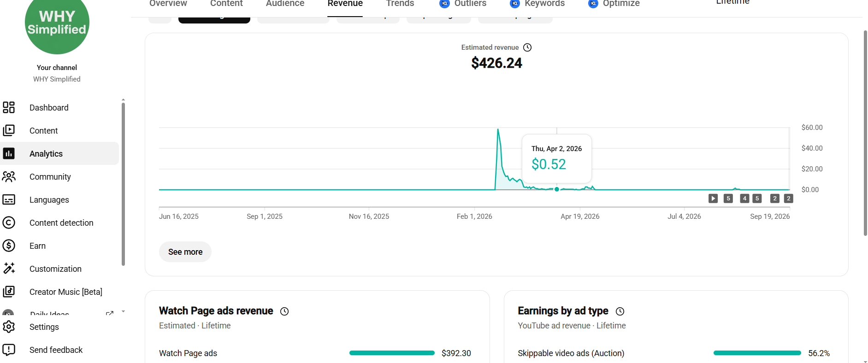Click clock icon next to Watch Page ads revenue
Screen dimensions: 868x363
click(x=284, y=311)
